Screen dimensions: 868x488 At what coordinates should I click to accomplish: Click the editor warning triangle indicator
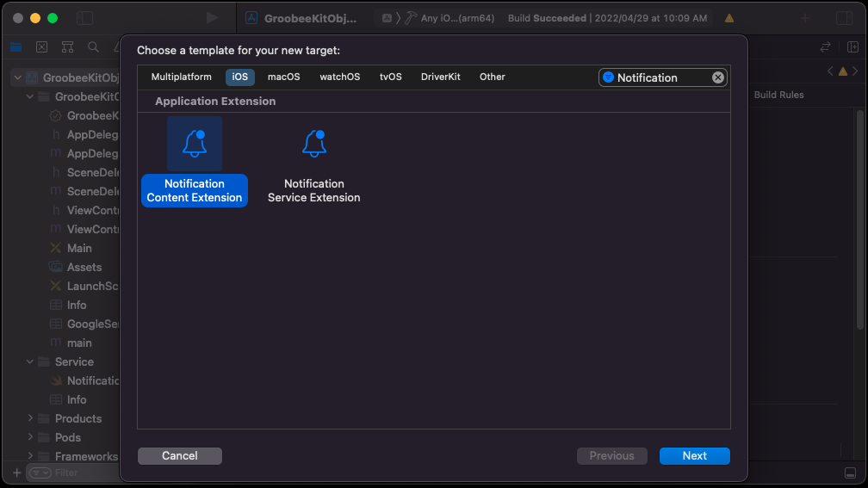pos(842,71)
